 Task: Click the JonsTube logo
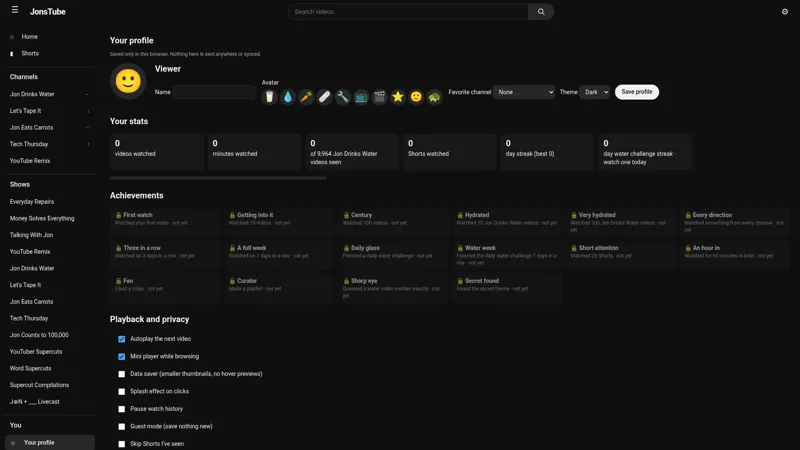point(47,12)
